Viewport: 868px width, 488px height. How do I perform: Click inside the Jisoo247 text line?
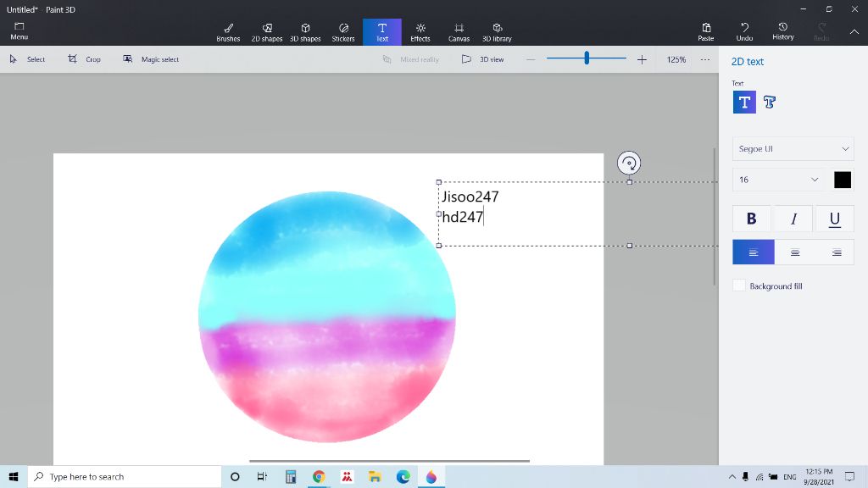point(470,197)
